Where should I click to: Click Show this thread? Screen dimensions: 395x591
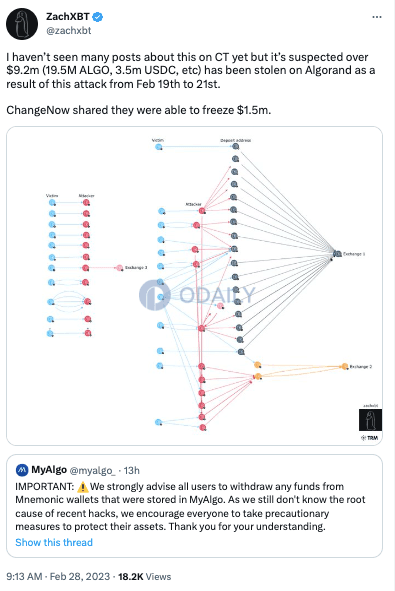54,542
